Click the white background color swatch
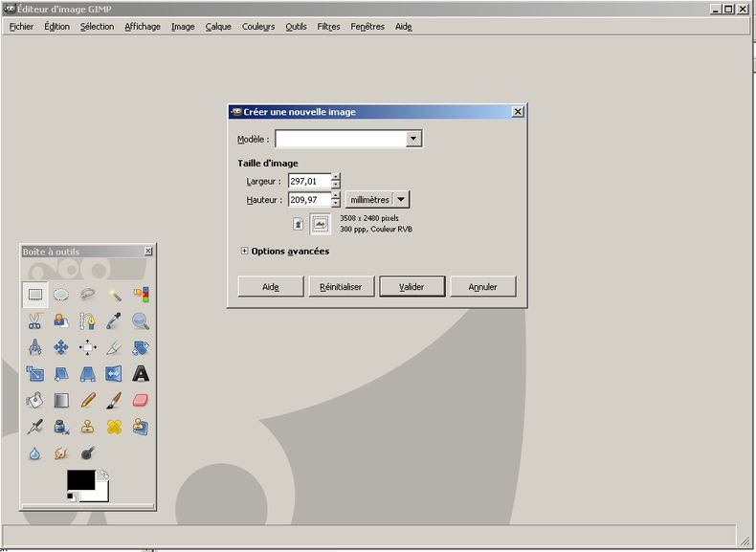Image resolution: width=756 pixels, height=552 pixels. click(x=100, y=495)
